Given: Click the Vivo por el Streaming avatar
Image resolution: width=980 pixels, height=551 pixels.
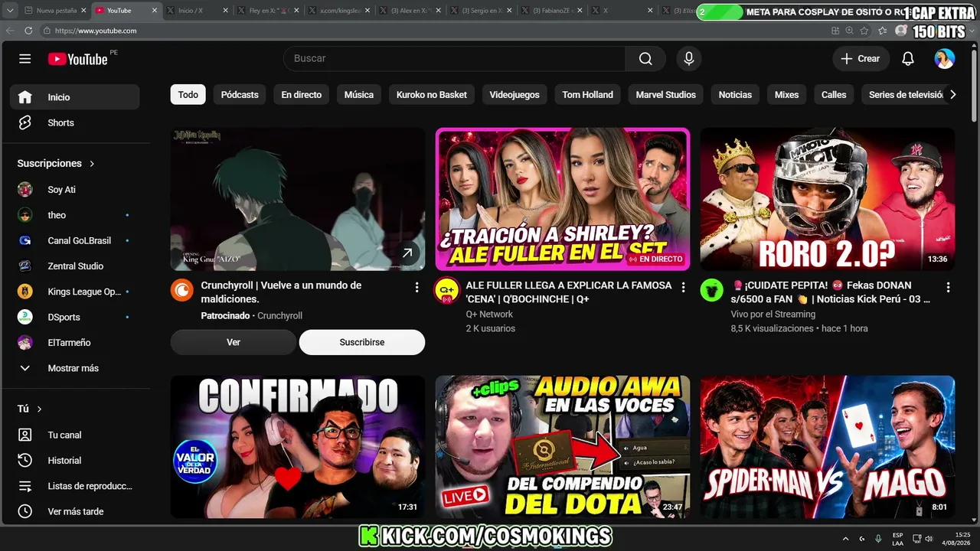Looking at the screenshot, I should tap(712, 291).
